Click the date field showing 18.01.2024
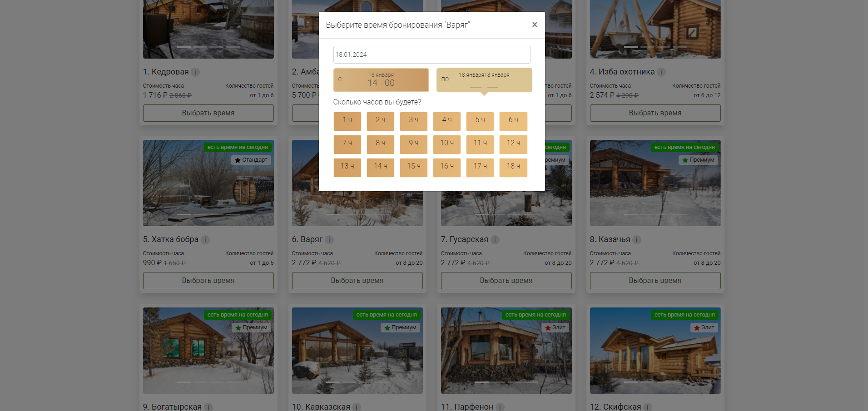The height and width of the screenshot is (411, 868). (x=432, y=54)
